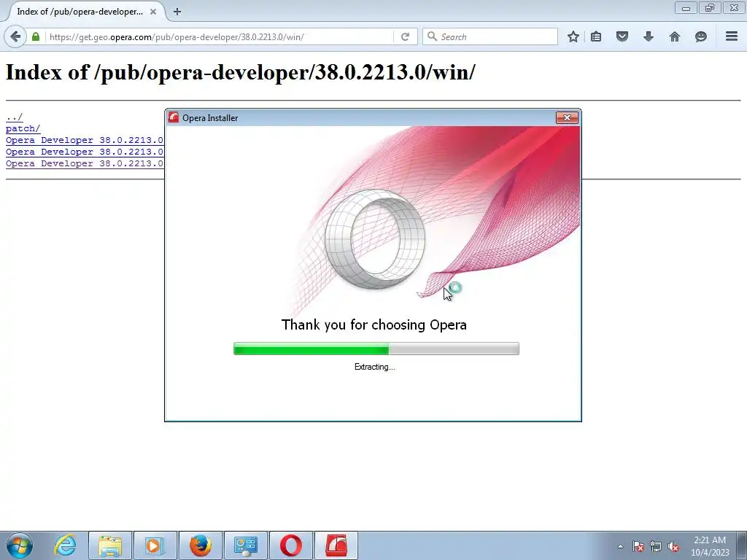
Task: Open the second Opera Developer 38.0.2213.0 link
Action: pyautogui.click(x=85, y=152)
